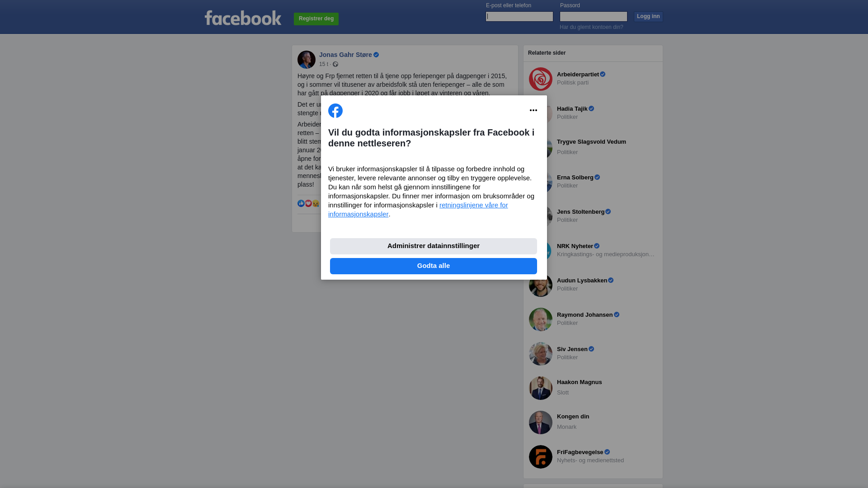Open Jonas Gahr Støre profile picture

[307, 60]
